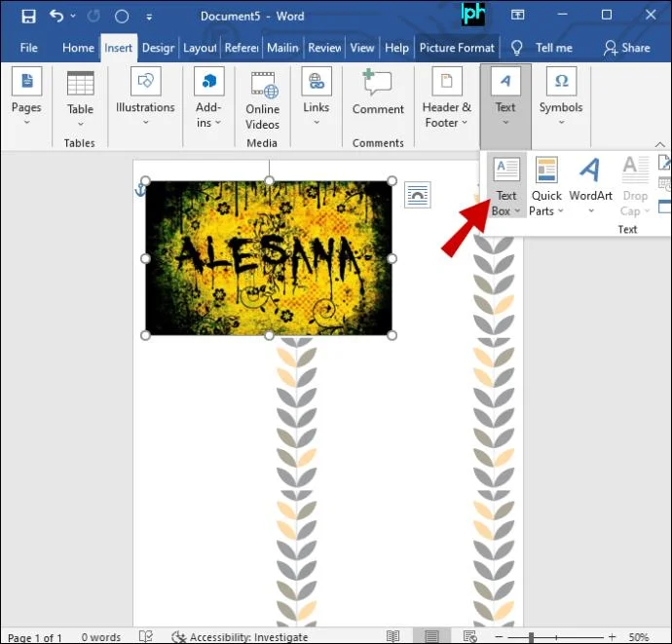
Task: Zoom out with the minus button
Action: (499, 637)
